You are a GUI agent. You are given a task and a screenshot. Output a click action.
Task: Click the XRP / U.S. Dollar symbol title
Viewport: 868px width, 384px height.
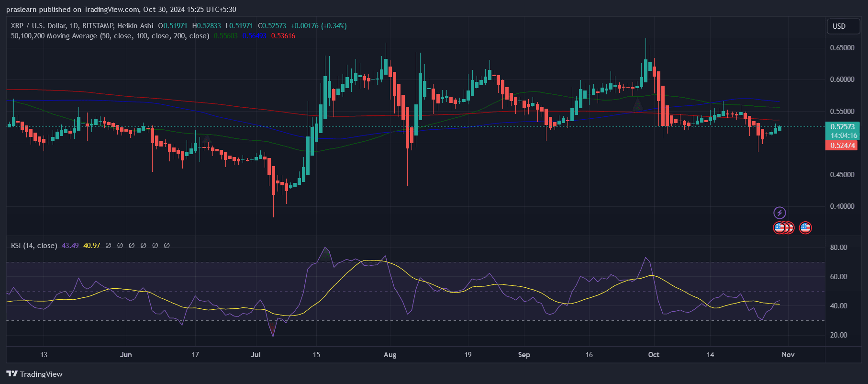click(82, 26)
